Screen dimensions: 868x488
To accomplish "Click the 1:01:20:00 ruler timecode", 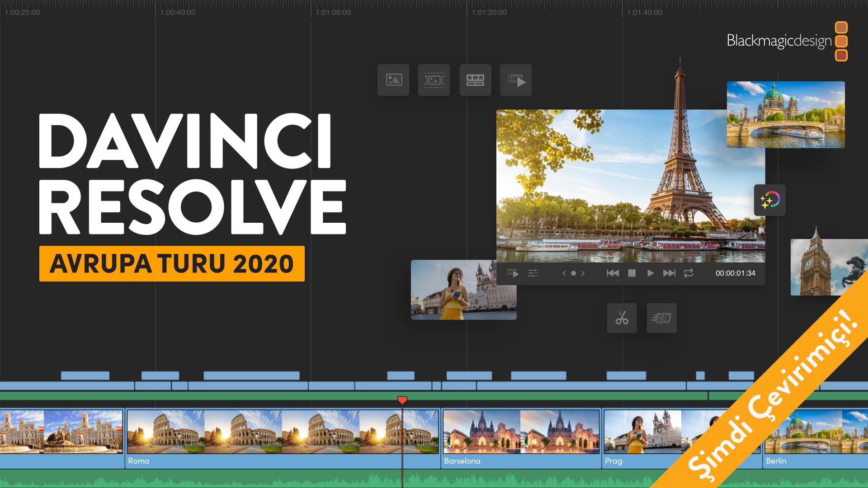I will 489,12.
